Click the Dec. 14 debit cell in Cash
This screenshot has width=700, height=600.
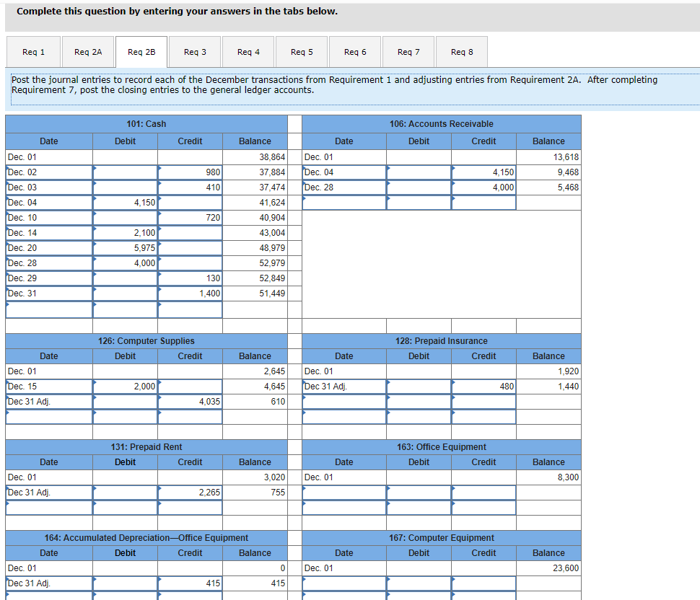(124, 232)
